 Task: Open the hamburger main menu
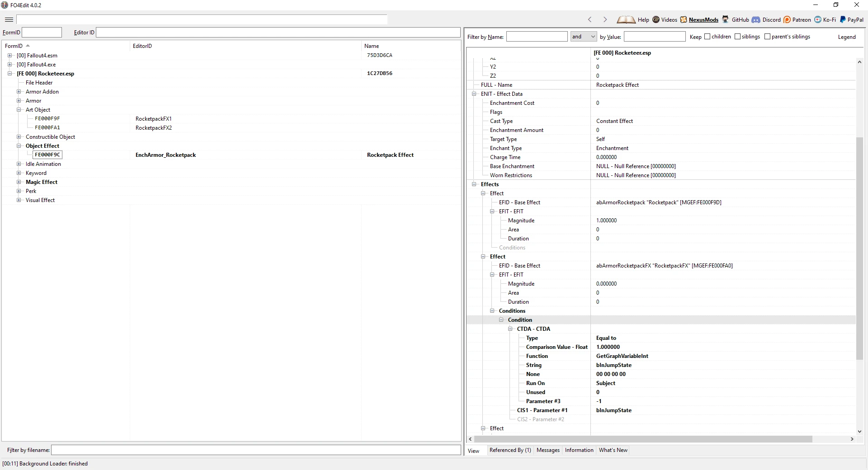click(9, 19)
